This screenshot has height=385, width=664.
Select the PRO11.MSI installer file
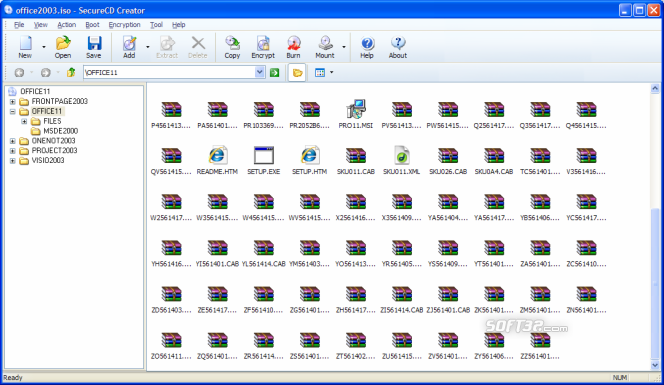(x=356, y=114)
